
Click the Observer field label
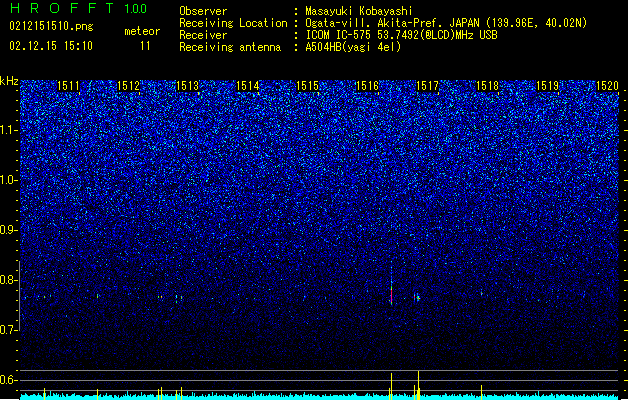click(203, 11)
